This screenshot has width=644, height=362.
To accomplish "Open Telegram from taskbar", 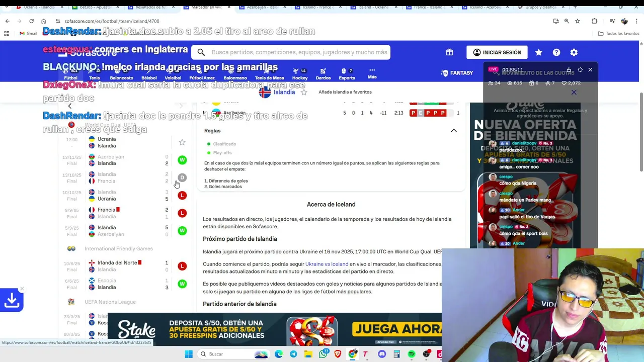I will (x=293, y=354).
